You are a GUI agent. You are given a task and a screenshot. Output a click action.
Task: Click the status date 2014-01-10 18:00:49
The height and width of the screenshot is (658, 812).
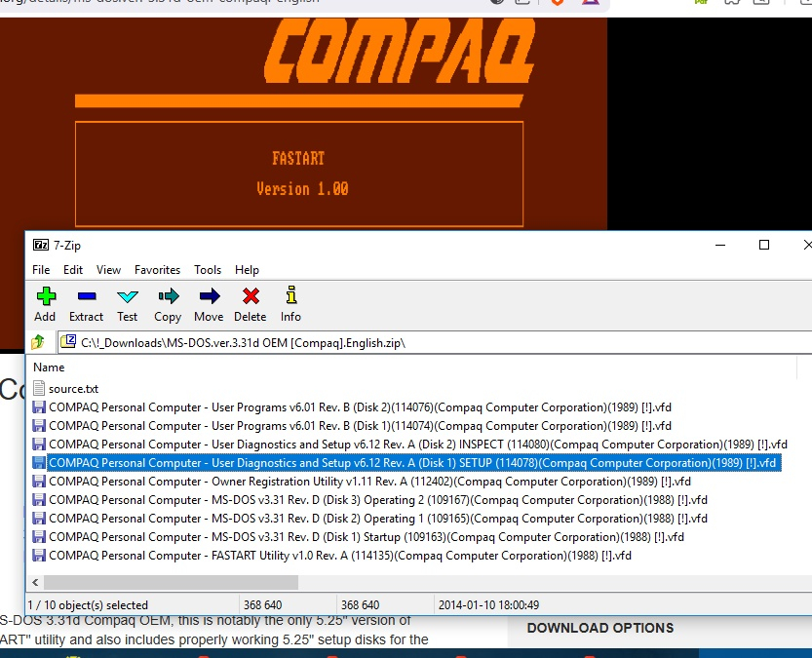click(x=488, y=604)
